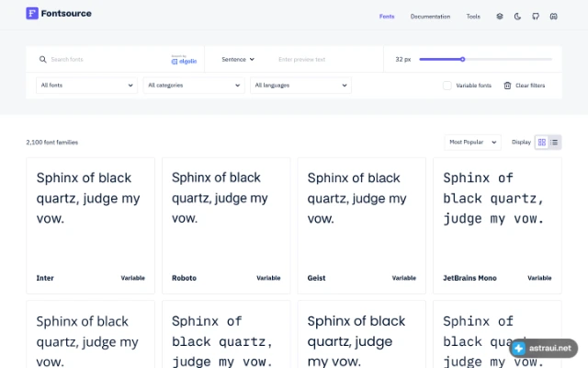
Task: Open the Fontsource home link text
Action: [66, 14]
